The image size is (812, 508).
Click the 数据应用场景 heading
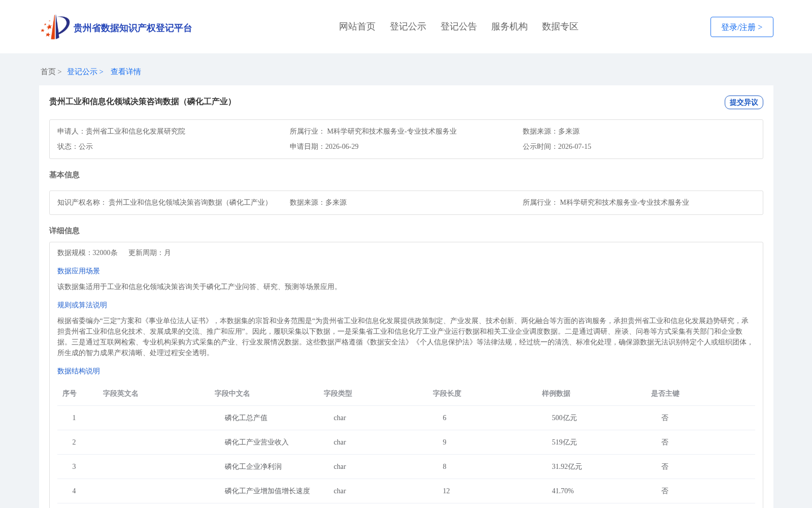tap(79, 271)
